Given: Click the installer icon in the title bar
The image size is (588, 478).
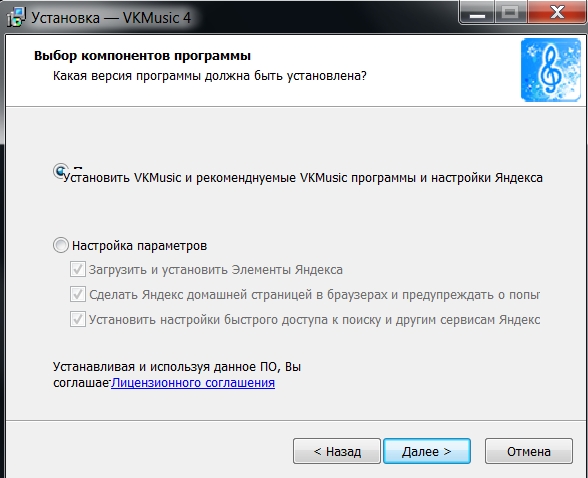Looking at the screenshot, I should pyautogui.click(x=16, y=17).
